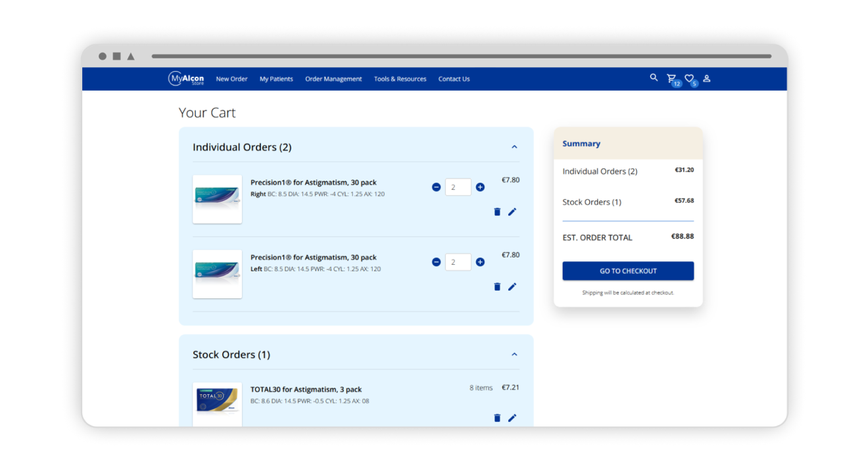Increase quantity of Right eye Precision1
The width and height of the screenshot is (868, 473).
click(x=480, y=187)
